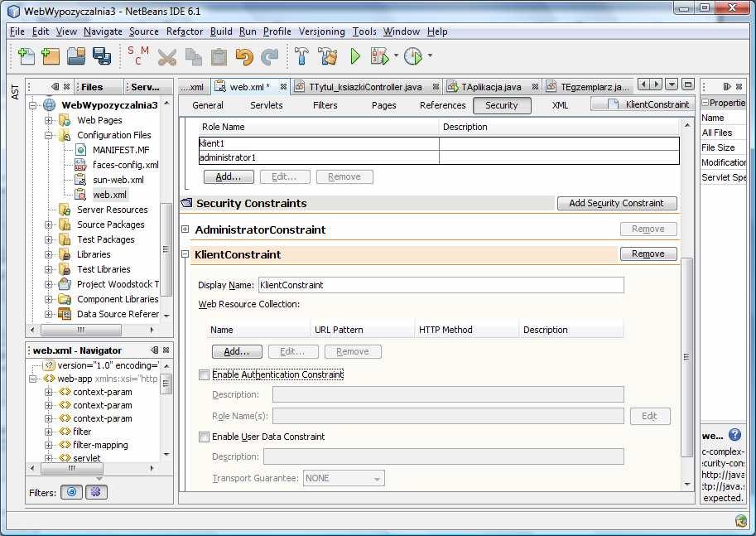Select the klient1 role row
This screenshot has height=536, width=756.
pos(439,143)
